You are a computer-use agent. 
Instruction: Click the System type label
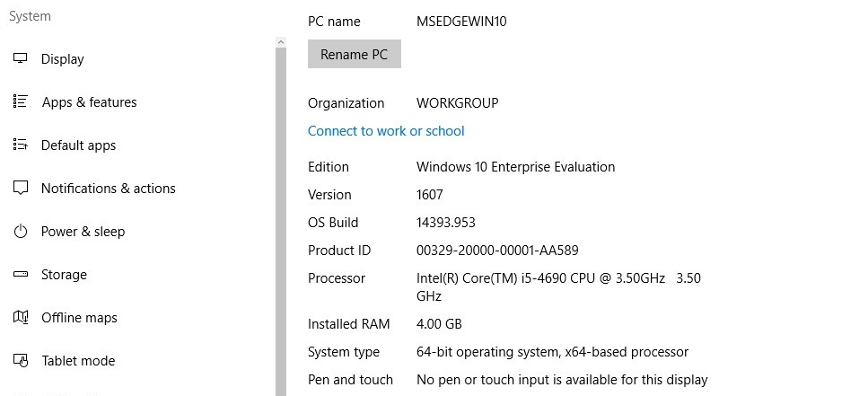(344, 352)
